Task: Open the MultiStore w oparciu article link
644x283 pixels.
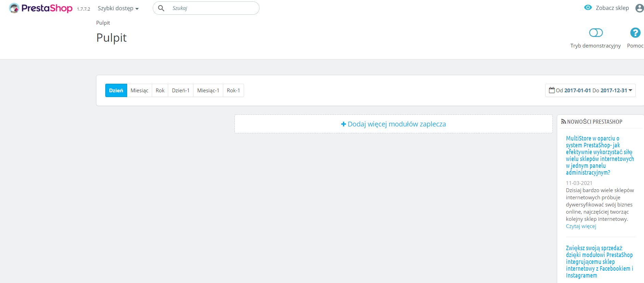Action: pyautogui.click(x=600, y=156)
